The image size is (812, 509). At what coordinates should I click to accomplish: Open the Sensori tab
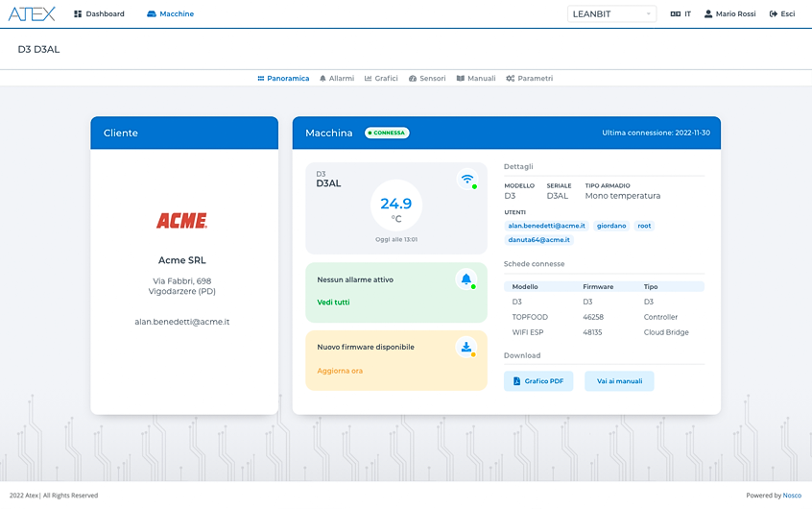[427, 78]
